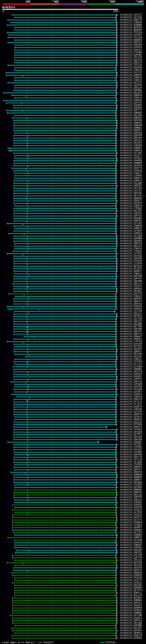Select the UniRef100_Q2PYZ4 label

click(131, 103)
